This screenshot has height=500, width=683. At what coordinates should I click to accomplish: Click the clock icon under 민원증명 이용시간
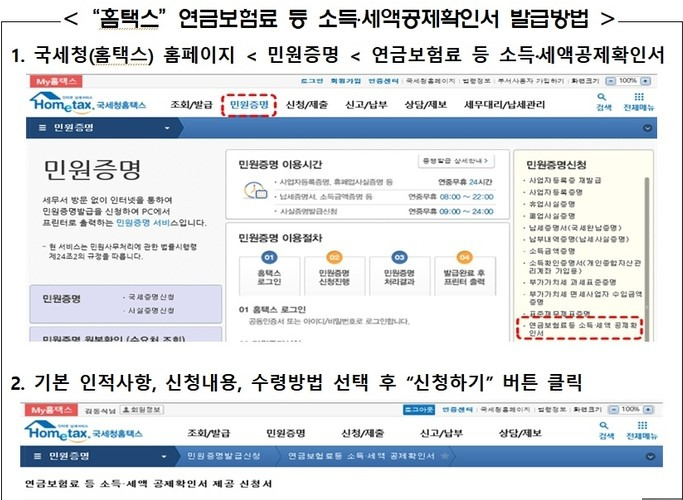coord(255,191)
